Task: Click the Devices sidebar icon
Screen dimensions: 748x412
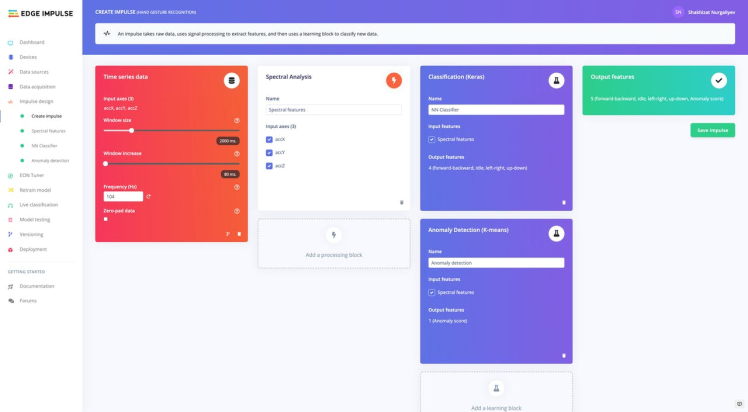Action: coord(10,57)
